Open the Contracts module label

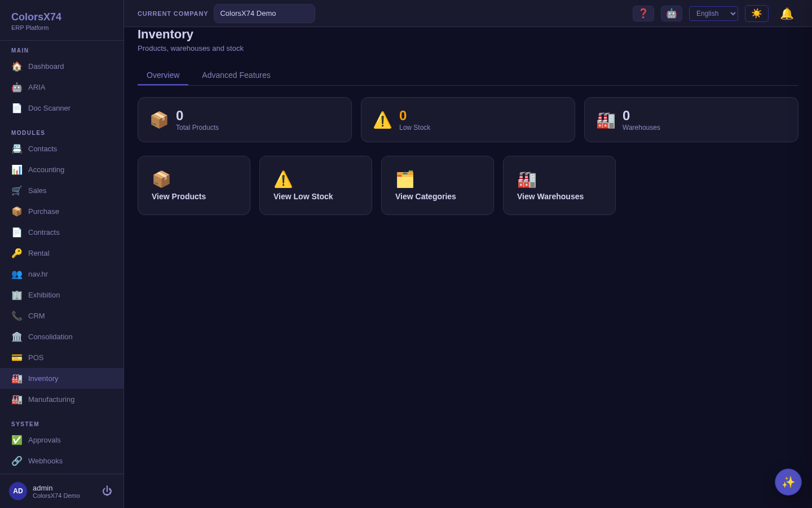[43, 233]
